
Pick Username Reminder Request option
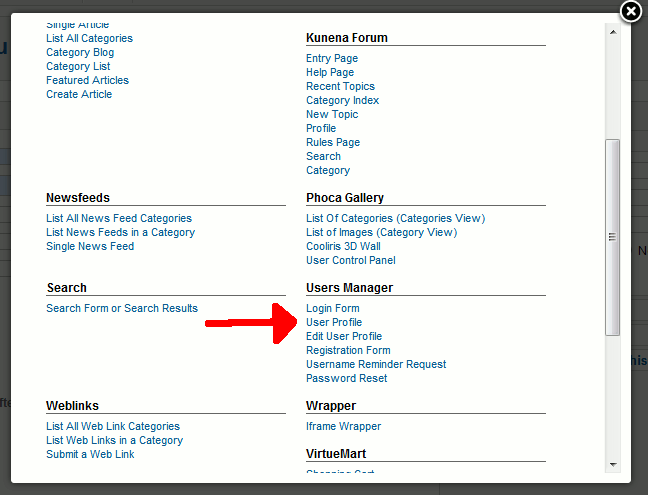(376, 364)
